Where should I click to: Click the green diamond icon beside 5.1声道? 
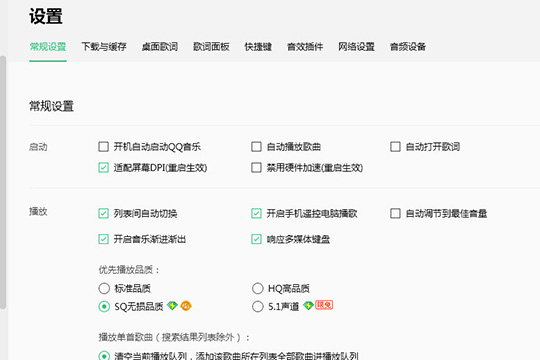(308, 306)
